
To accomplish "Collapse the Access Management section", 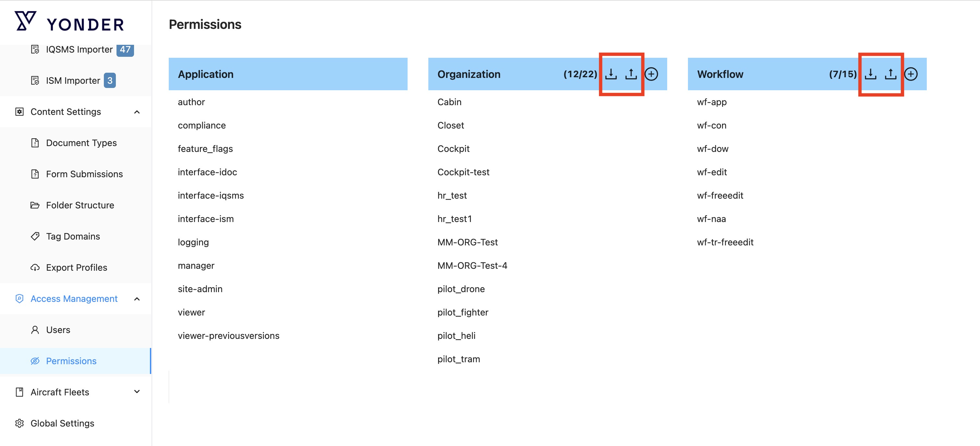I will pyautogui.click(x=137, y=299).
